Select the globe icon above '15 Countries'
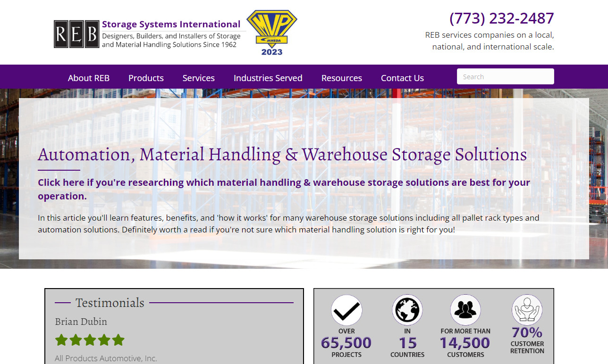This screenshot has height=364, width=608. click(407, 310)
